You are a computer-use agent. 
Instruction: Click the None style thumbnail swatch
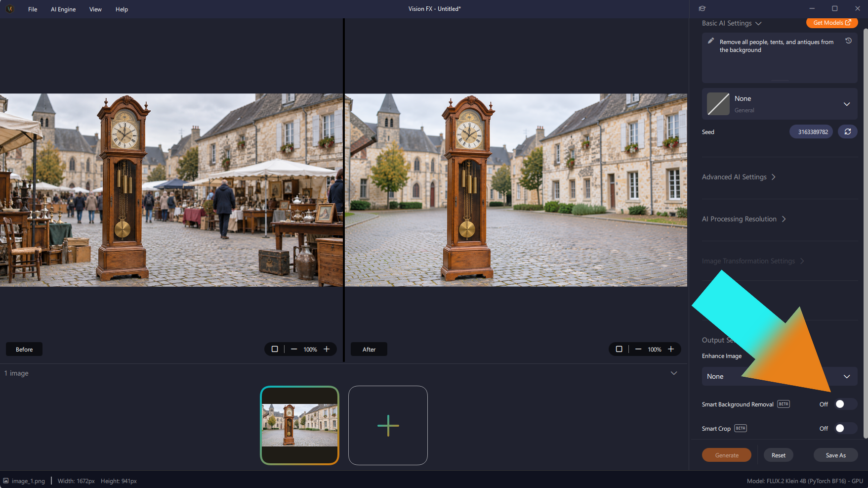(718, 104)
